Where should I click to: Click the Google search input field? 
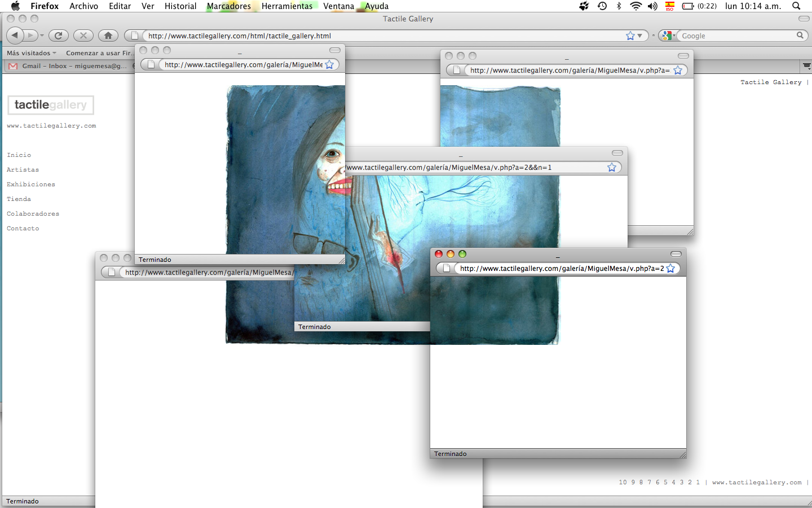coord(736,36)
